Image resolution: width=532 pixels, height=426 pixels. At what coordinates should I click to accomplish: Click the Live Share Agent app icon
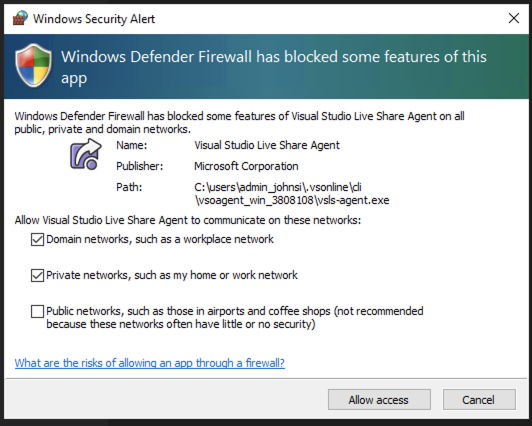86,154
